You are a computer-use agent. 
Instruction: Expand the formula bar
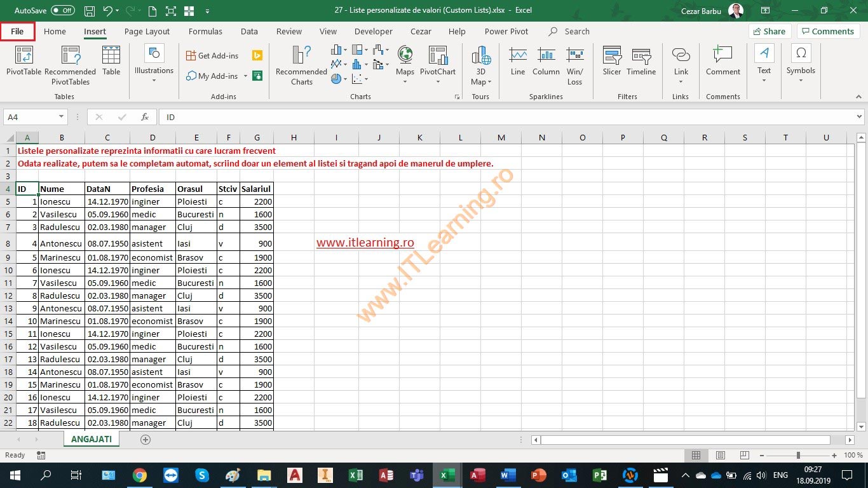[x=860, y=117]
